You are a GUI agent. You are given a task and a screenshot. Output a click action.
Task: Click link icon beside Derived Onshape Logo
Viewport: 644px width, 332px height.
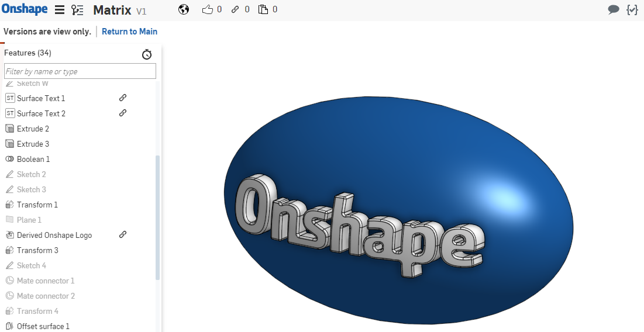point(123,234)
